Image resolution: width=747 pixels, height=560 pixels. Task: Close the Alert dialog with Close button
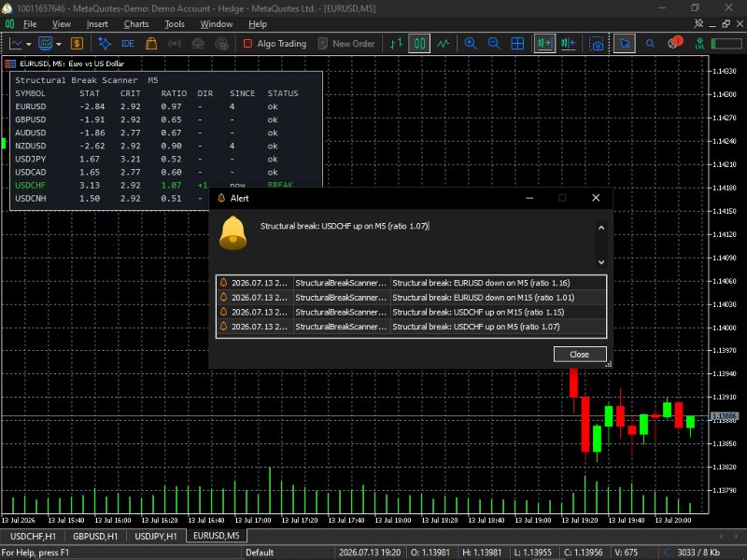pyautogui.click(x=580, y=354)
